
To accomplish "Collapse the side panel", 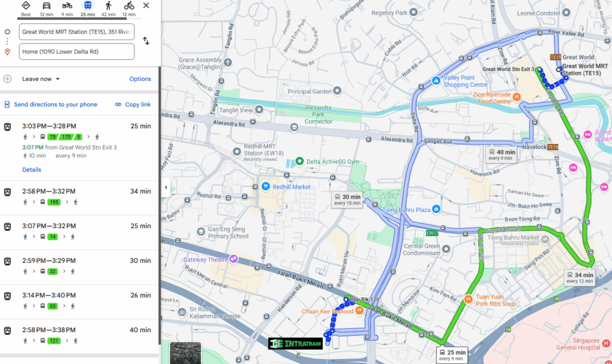I will click(166, 187).
